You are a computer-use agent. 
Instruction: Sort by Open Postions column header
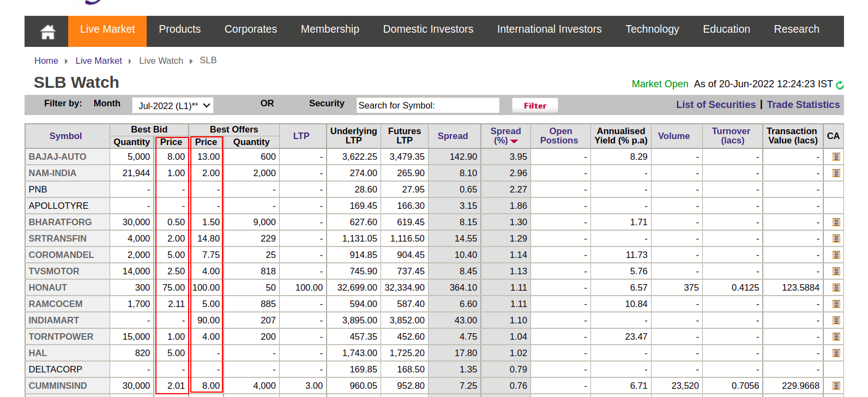click(x=559, y=136)
